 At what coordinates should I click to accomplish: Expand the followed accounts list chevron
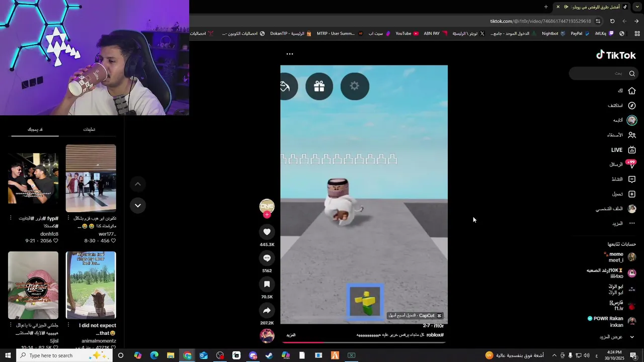(632, 337)
